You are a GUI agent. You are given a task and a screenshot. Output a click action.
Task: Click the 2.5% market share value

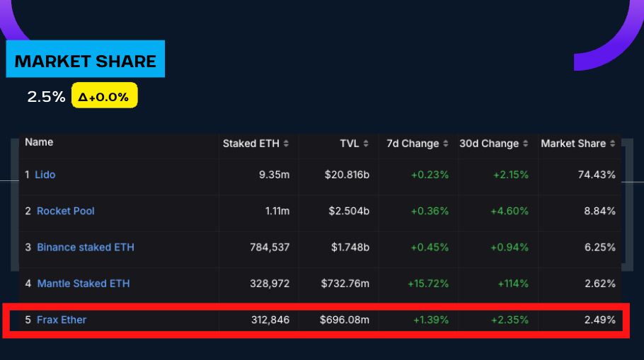coord(46,97)
